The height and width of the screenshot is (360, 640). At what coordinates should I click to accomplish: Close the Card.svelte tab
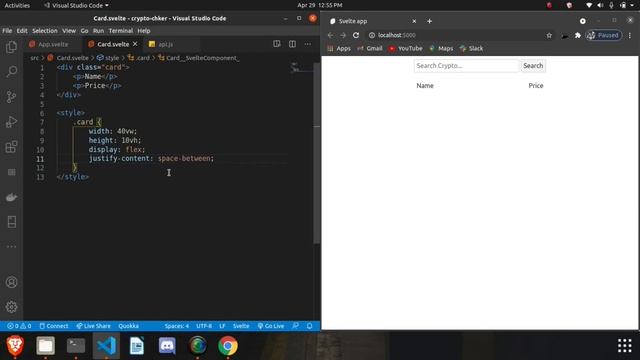click(x=135, y=44)
